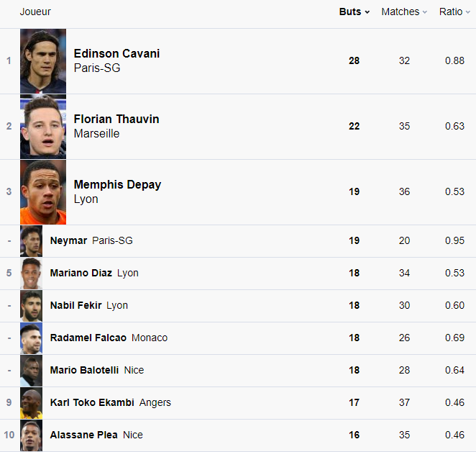Open Karl Toko Ekambi's player page
This screenshot has width=476, height=452.
[x=92, y=402]
